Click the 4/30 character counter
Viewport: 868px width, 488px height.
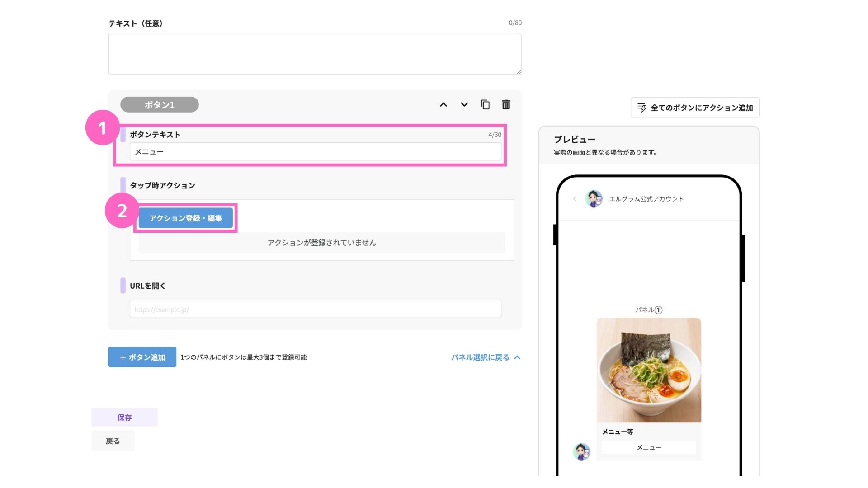pos(495,135)
